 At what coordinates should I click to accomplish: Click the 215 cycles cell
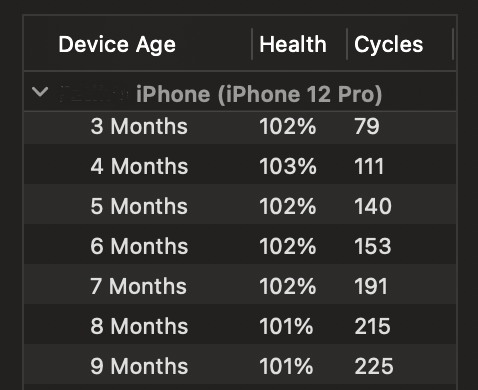point(372,326)
